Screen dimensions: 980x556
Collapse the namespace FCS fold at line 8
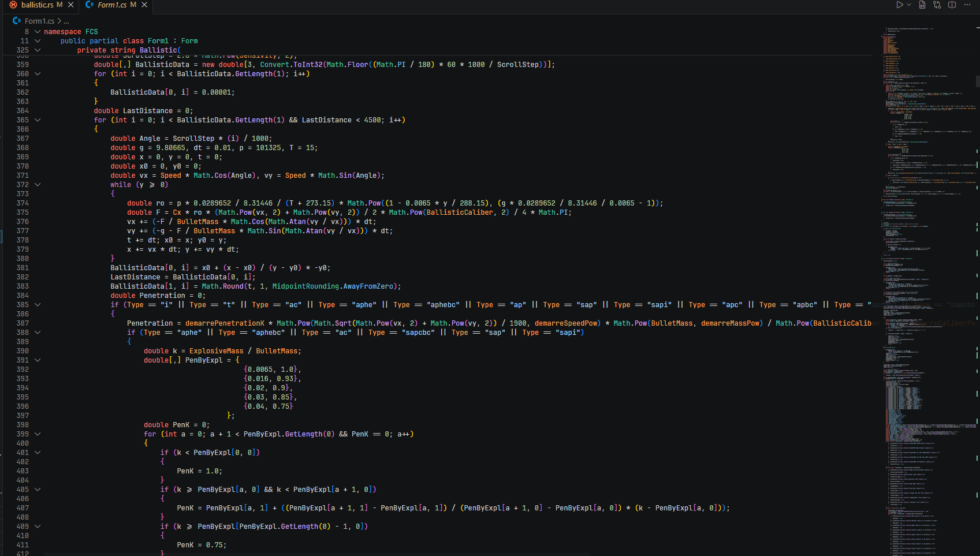38,32
